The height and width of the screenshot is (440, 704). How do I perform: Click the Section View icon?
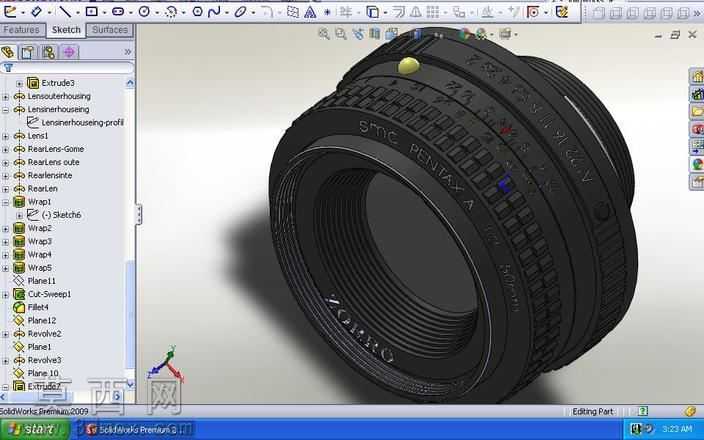(x=375, y=34)
